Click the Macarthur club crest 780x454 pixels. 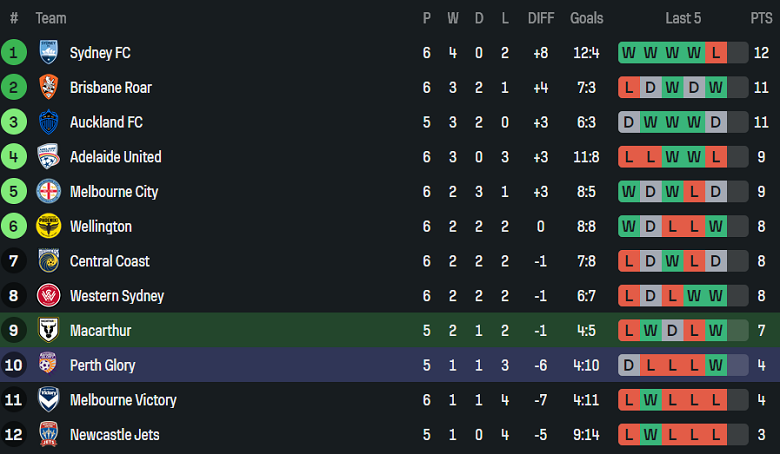[x=48, y=330]
